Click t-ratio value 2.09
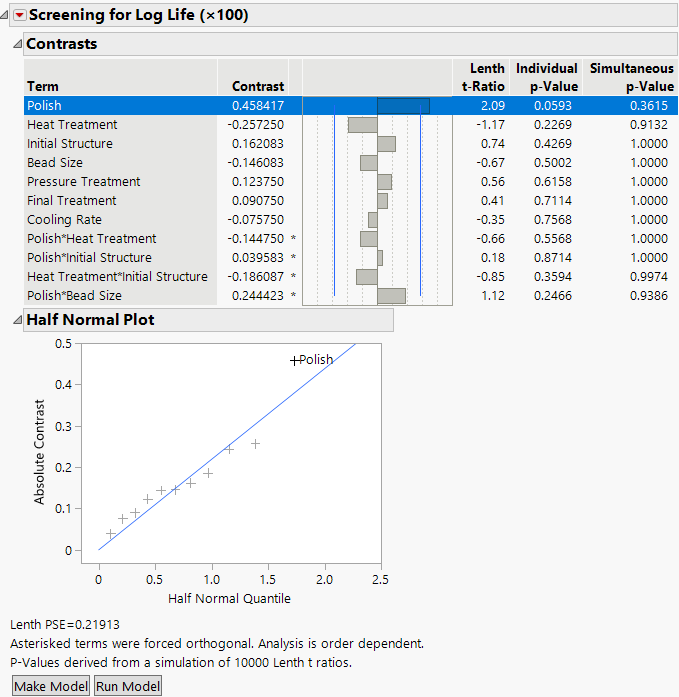 (x=493, y=106)
